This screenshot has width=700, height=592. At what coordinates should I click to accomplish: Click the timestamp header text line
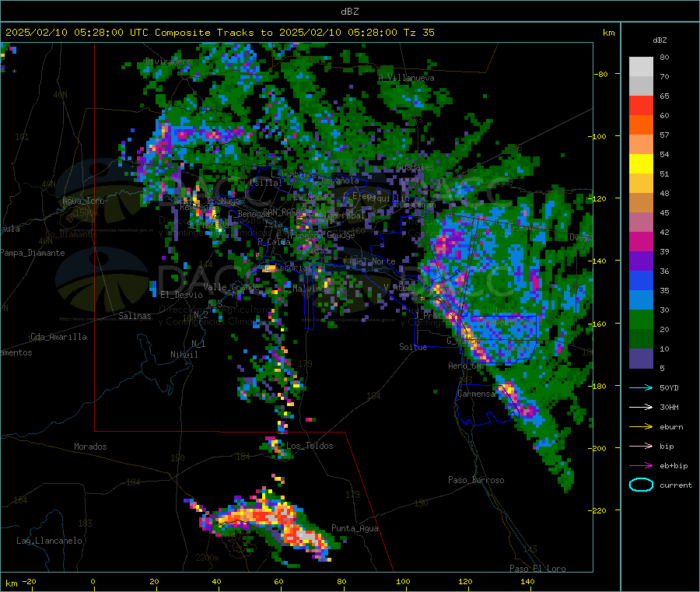[219, 33]
